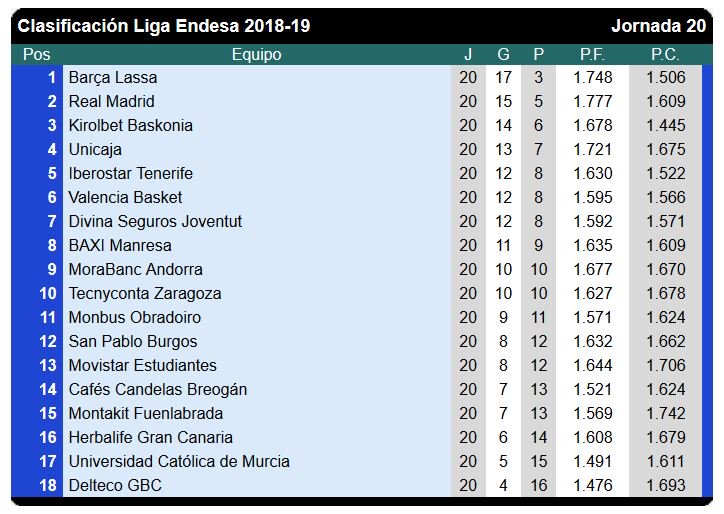Select Delteco GBC at the bottom
The height and width of the screenshot is (514, 724).
click(x=115, y=485)
